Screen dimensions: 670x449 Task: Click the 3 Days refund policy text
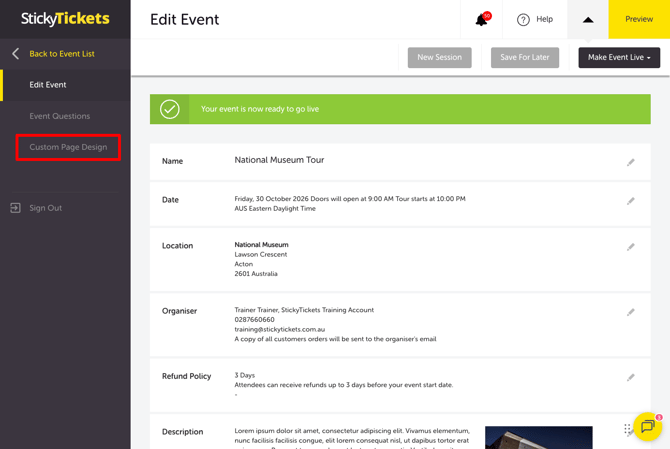click(x=244, y=375)
